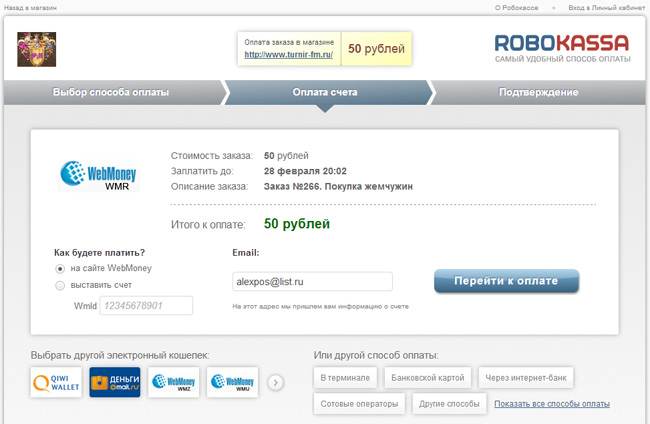
Task: Click the Email input field
Action: click(312, 281)
